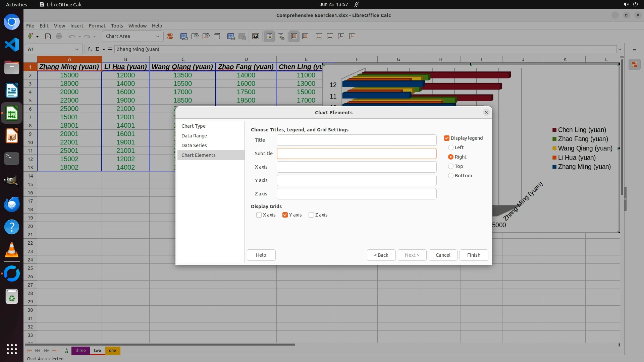Open the Chart Area element dropdown
Screen dimensions: 644x362
coord(157,36)
